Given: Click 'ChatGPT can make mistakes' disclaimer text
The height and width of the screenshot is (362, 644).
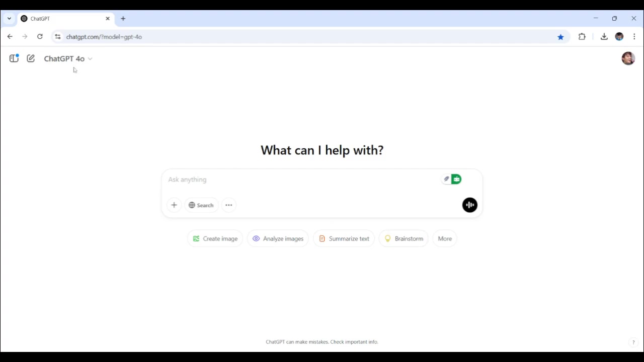Looking at the screenshot, I should [x=322, y=342].
